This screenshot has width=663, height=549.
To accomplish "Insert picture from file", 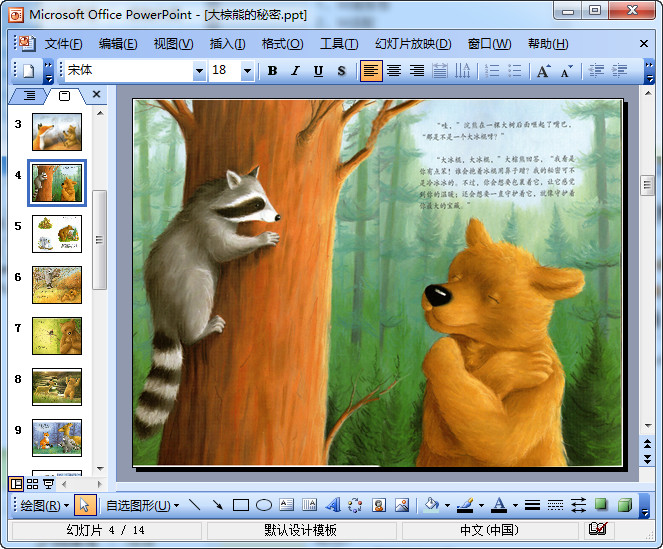I will [x=402, y=505].
